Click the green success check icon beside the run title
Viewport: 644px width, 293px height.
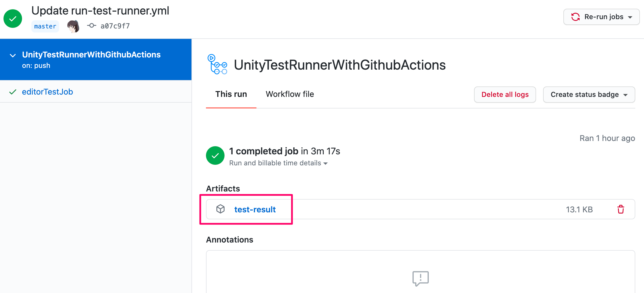click(x=13, y=19)
